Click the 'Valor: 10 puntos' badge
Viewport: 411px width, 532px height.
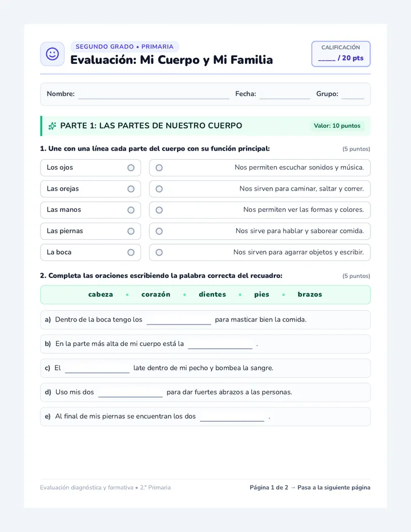[x=337, y=126]
